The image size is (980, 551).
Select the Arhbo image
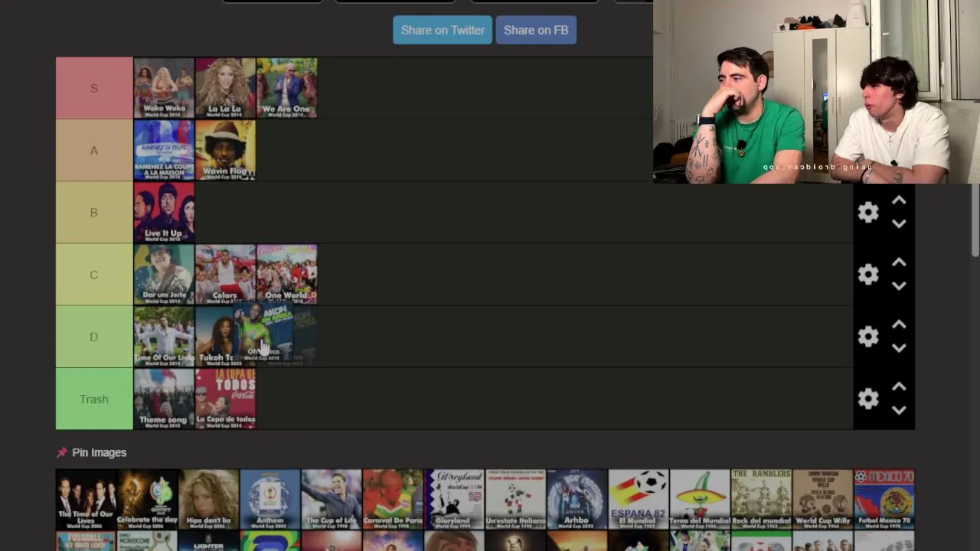(x=577, y=499)
